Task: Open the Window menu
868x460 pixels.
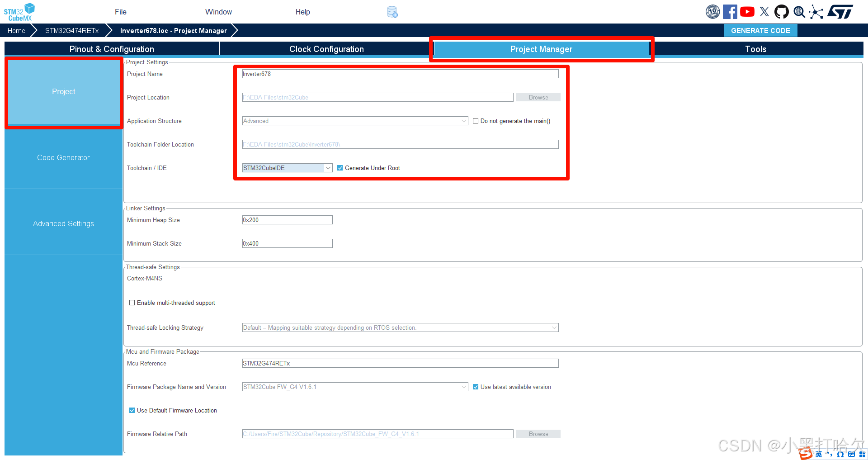Action: pos(218,12)
